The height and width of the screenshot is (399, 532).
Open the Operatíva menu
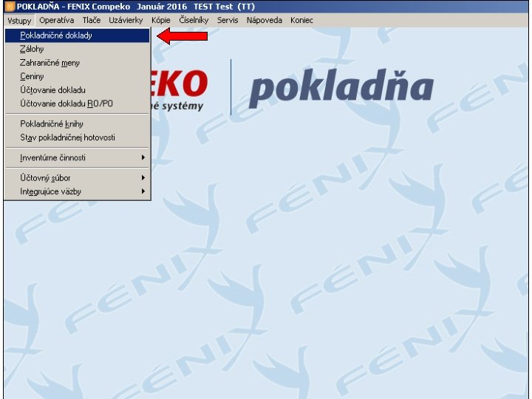pyautogui.click(x=57, y=21)
